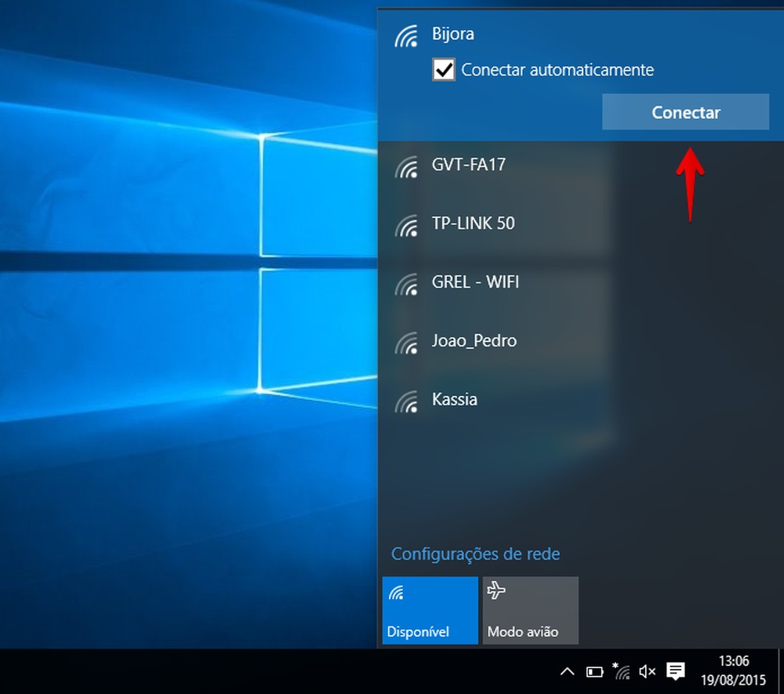This screenshot has height=694, width=784.
Task: Select the GREL - WIFI network icon
Action: [x=407, y=283]
